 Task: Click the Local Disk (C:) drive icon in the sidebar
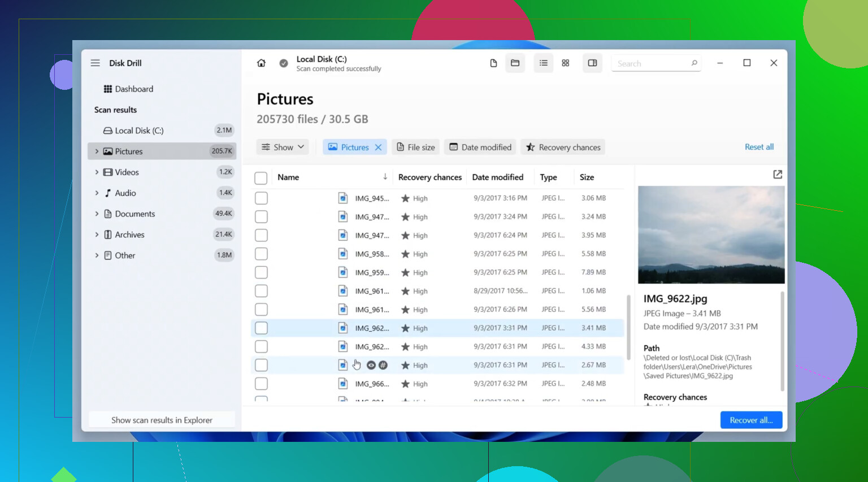coord(108,131)
